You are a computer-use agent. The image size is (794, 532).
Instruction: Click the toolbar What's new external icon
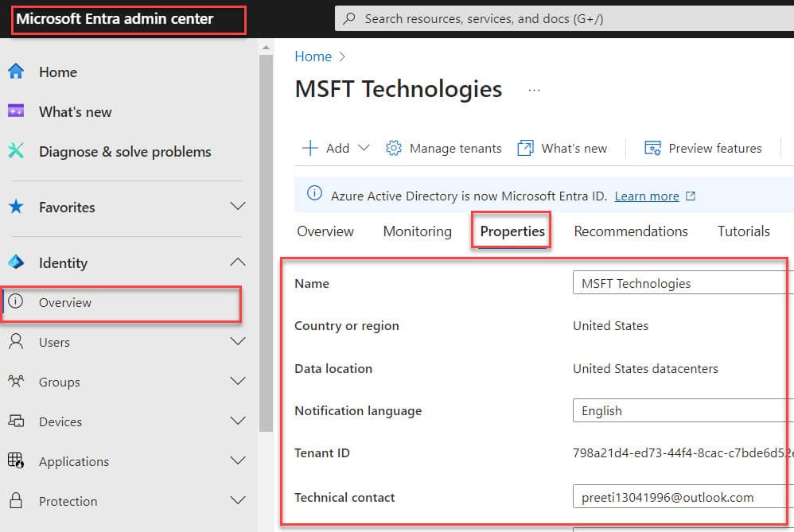pyautogui.click(x=526, y=148)
